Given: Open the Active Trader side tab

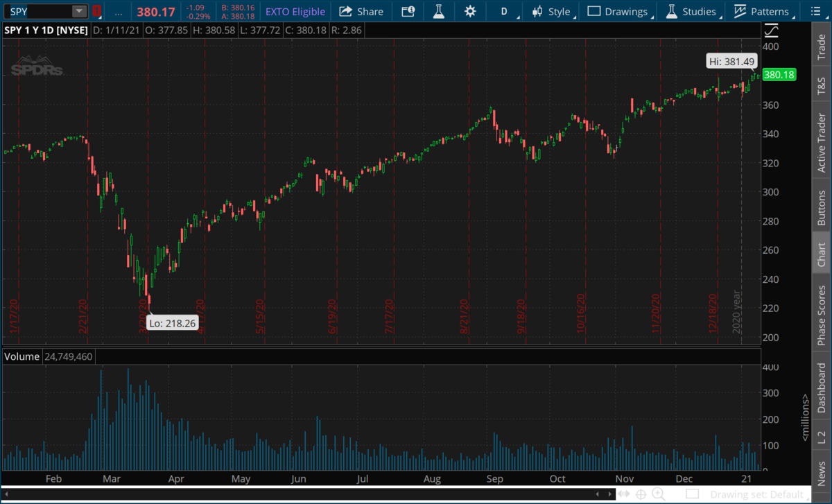Looking at the screenshot, I should 822,143.
